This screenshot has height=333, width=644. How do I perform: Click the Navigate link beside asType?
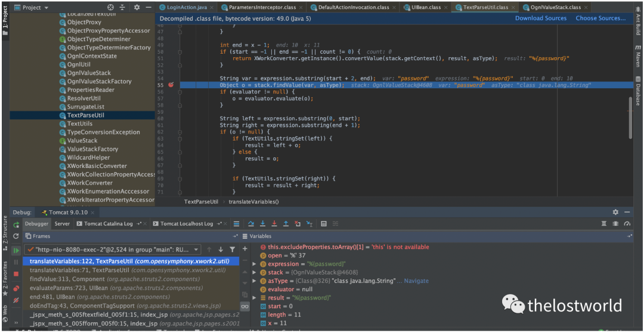tap(416, 281)
